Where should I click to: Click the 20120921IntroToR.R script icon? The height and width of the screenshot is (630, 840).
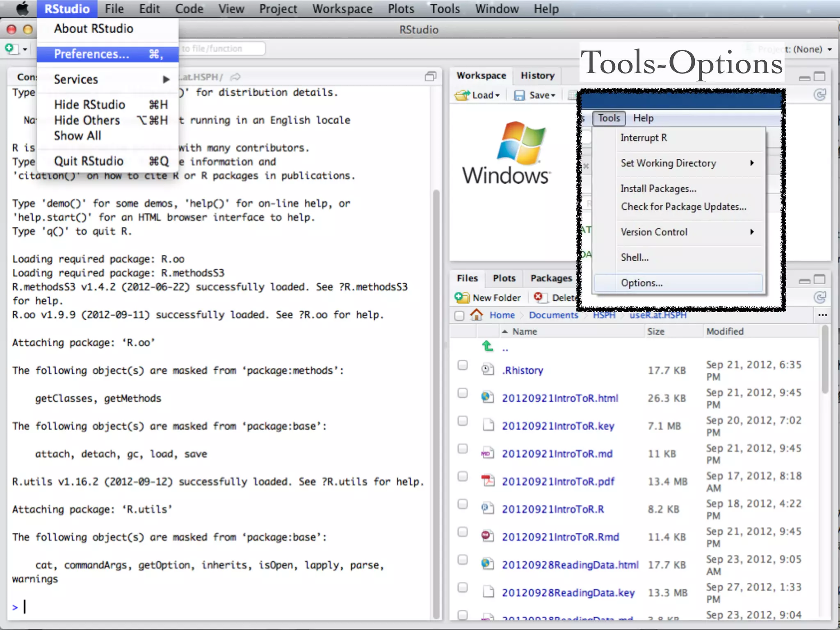(487, 508)
